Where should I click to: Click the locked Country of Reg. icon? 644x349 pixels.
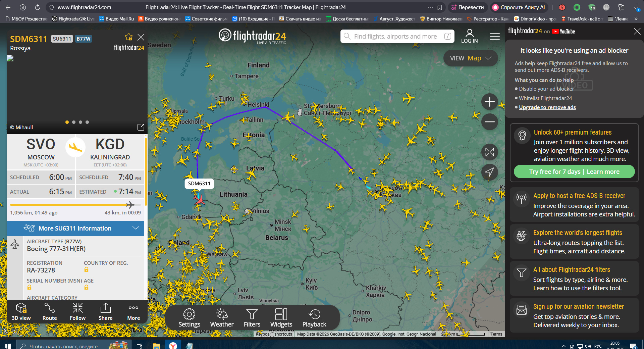(86, 269)
